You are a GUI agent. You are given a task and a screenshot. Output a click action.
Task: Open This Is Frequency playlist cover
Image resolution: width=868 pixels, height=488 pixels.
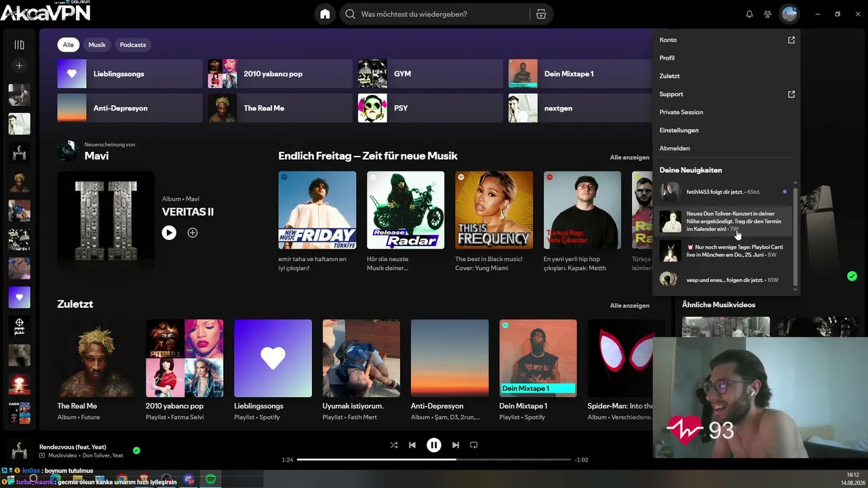pos(494,210)
